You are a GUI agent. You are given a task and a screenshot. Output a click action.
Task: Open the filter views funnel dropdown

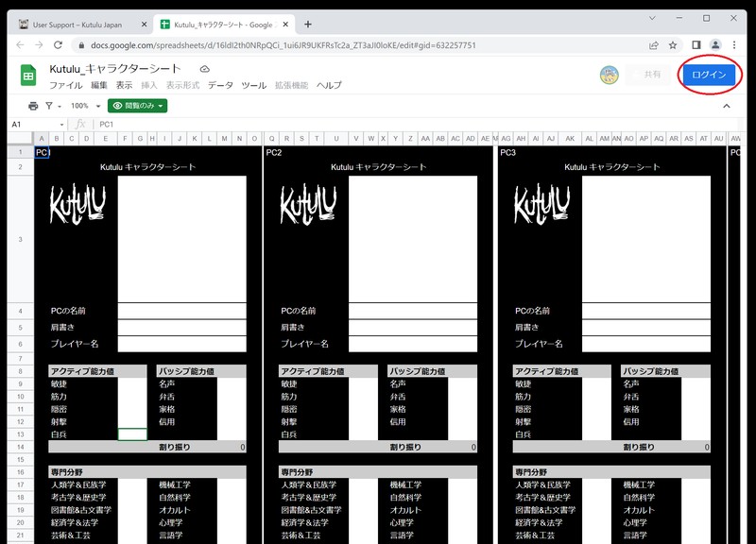(53, 106)
